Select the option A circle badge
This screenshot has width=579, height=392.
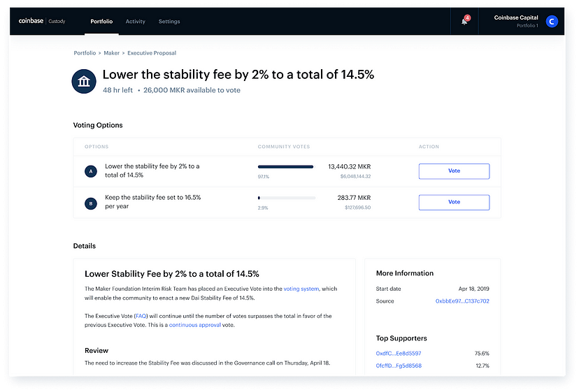91,171
